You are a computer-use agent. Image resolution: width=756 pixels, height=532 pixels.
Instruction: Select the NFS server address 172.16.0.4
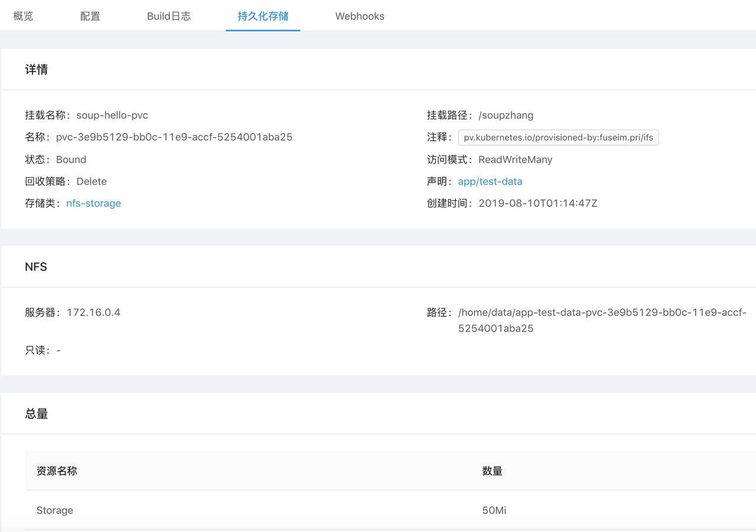coord(93,312)
